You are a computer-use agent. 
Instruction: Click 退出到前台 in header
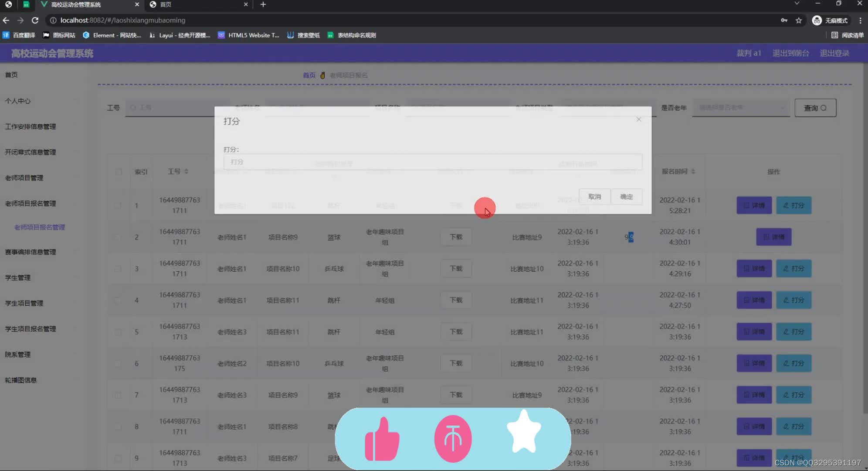pos(791,53)
